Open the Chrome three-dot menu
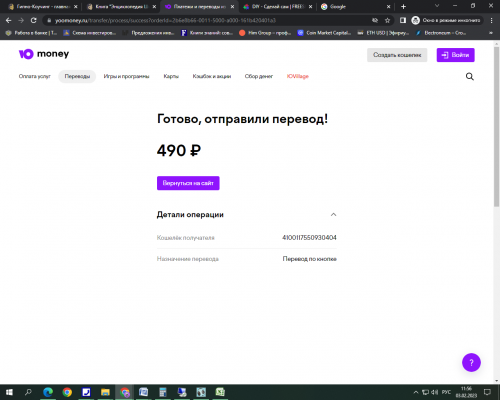 492,20
